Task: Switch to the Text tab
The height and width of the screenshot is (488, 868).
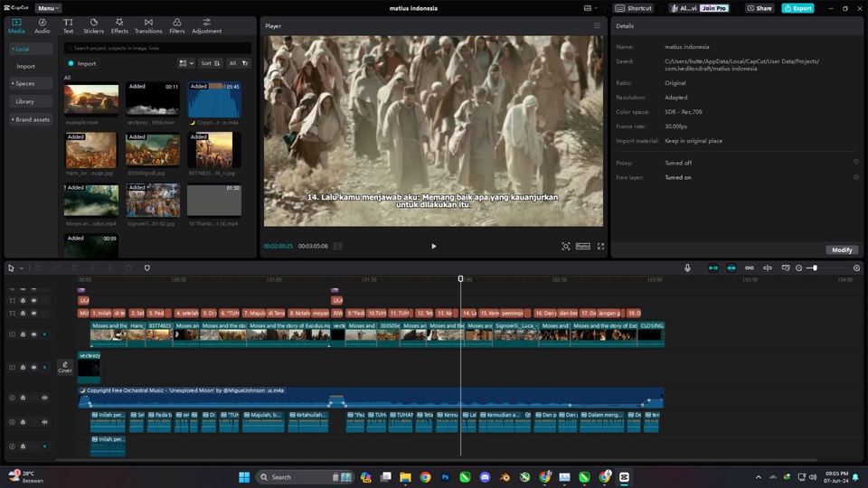Action: click(x=68, y=26)
